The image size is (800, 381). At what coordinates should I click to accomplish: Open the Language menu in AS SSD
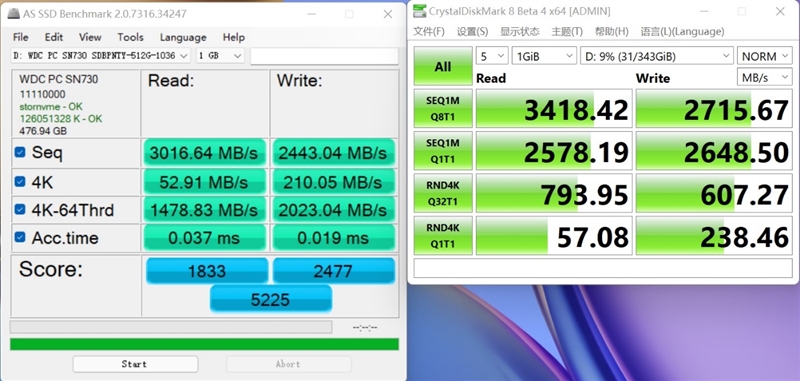(183, 37)
